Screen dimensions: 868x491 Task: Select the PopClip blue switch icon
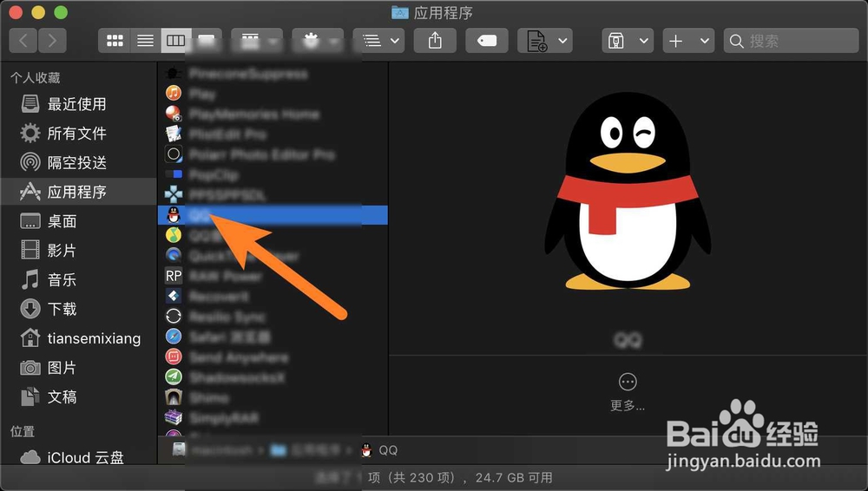174,174
